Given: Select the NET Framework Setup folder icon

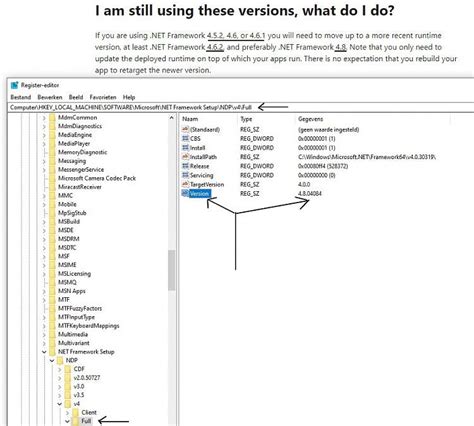Looking at the screenshot, I should tap(52, 352).
